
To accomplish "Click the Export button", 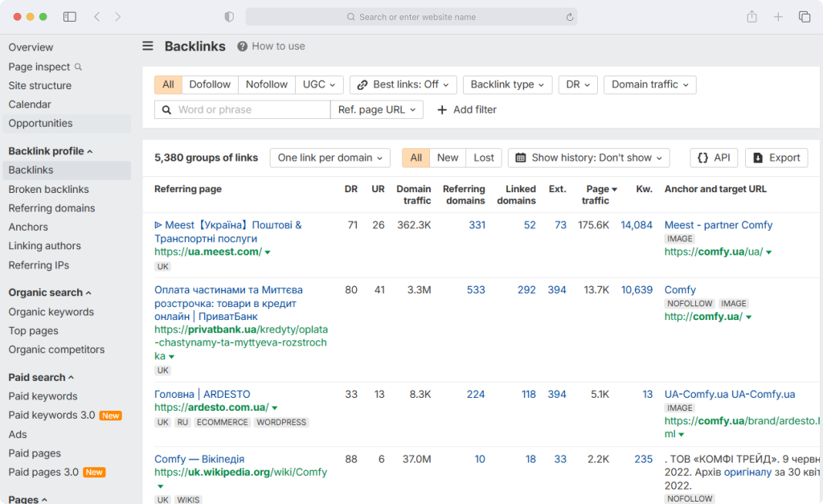I will click(776, 158).
